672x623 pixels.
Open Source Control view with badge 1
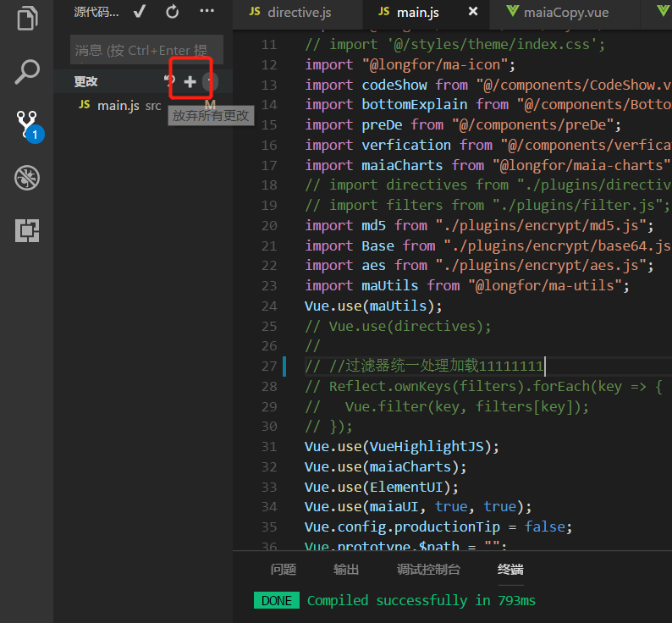29,126
